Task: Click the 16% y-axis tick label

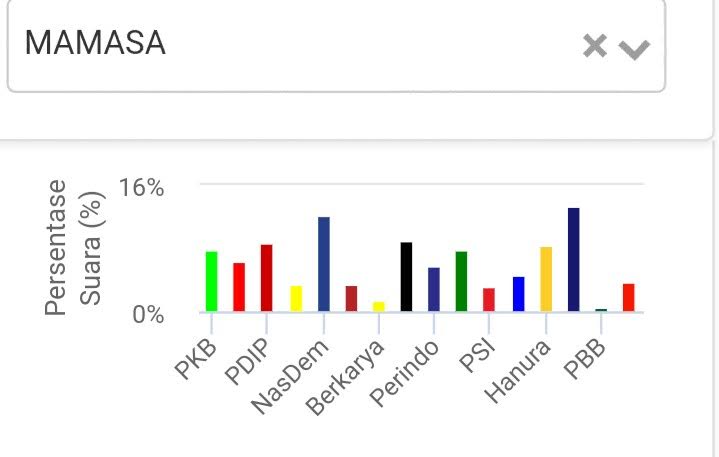Action: (x=140, y=187)
